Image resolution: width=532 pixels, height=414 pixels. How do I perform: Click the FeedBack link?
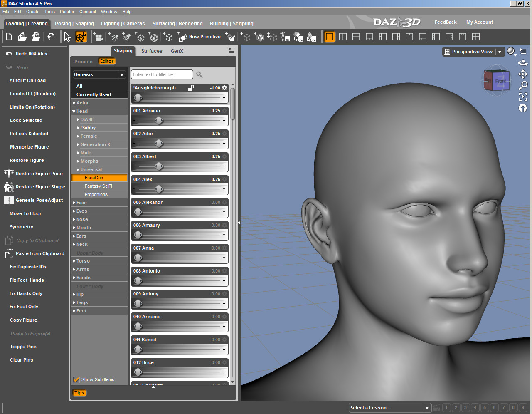pos(446,22)
